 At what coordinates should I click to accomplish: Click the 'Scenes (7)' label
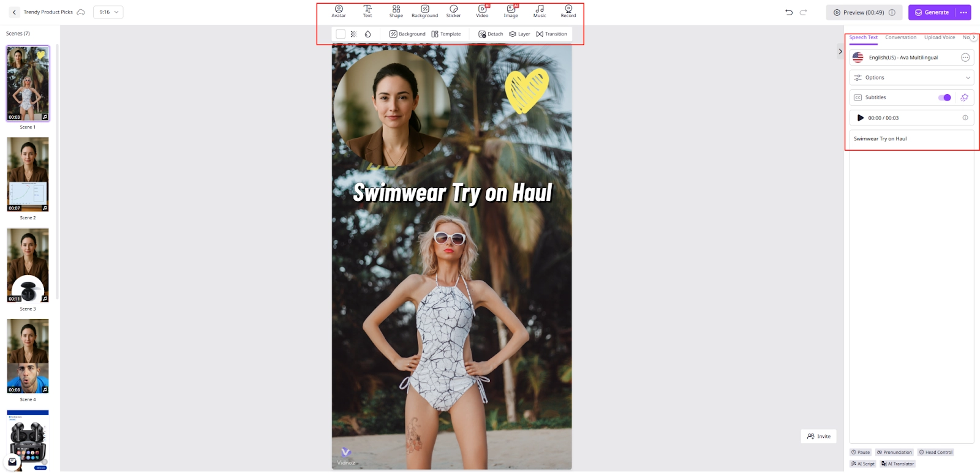(18, 34)
